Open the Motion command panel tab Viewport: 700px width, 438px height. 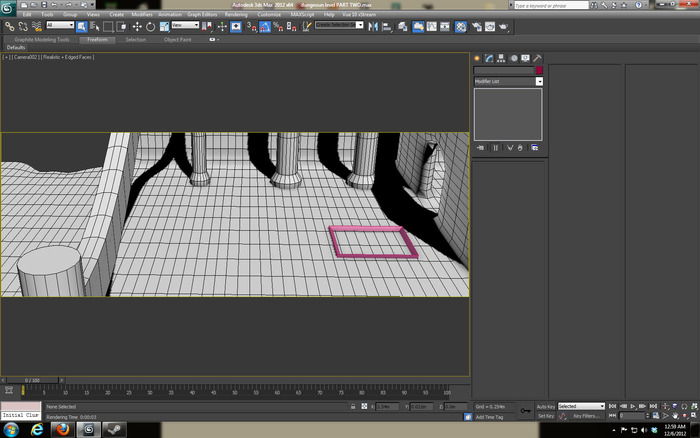pos(513,58)
